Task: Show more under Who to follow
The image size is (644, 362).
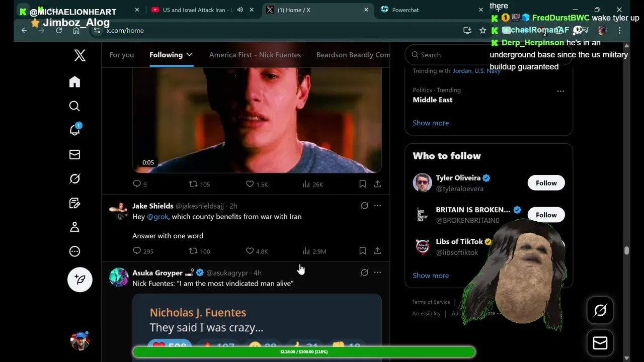Action: pos(431,276)
